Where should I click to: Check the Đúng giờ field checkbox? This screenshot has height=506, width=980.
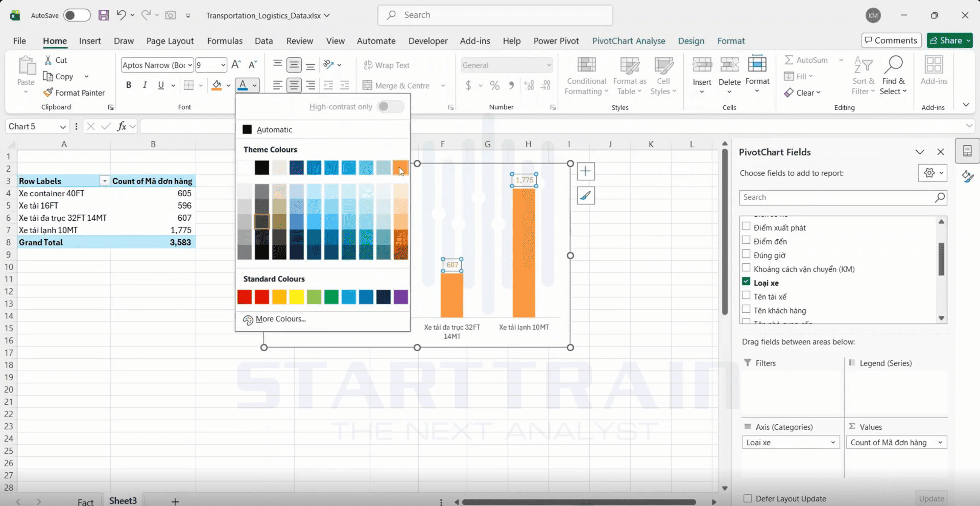pos(746,254)
